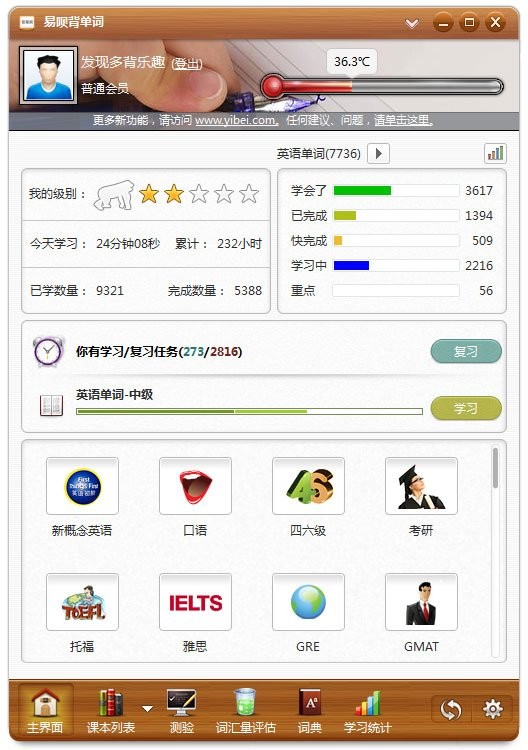Open the 四六级 course icon
528x750 pixels.
click(x=308, y=486)
